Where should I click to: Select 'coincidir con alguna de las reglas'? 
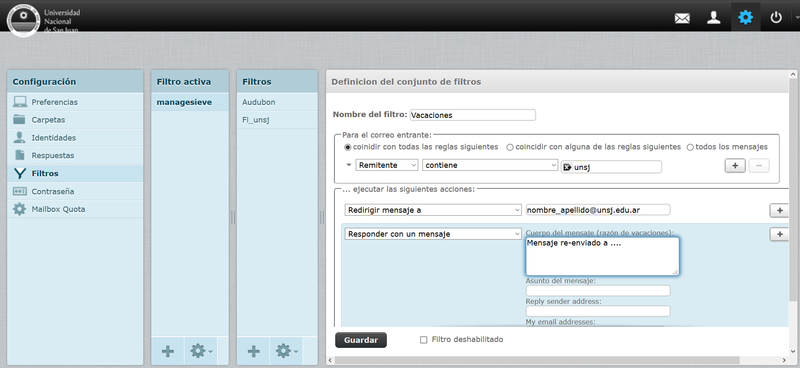[x=510, y=147]
